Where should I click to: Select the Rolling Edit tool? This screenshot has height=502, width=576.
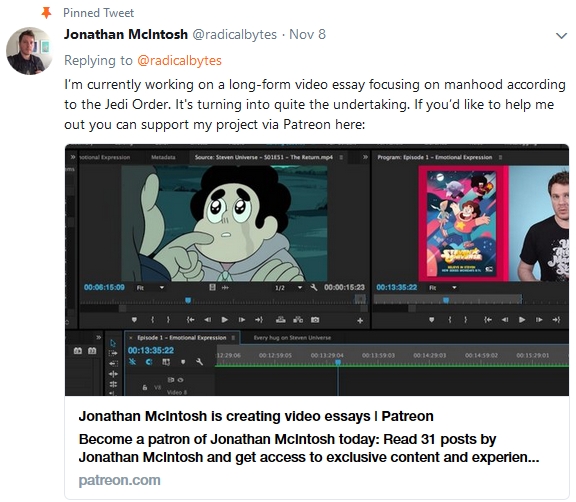[113, 384]
